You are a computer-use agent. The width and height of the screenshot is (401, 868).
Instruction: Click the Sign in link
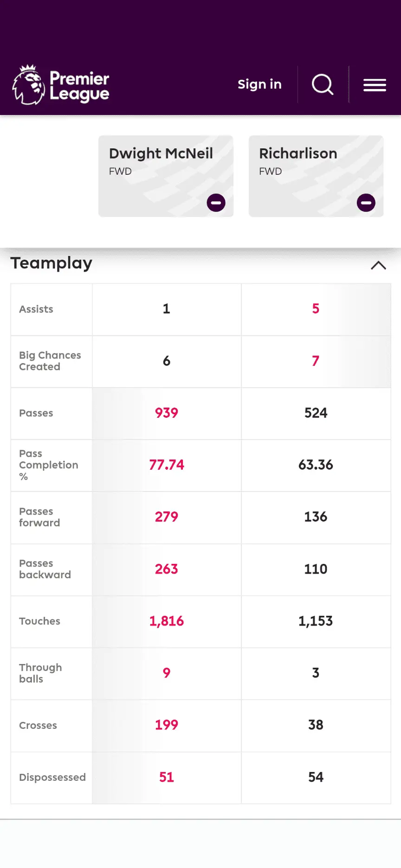(259, 84)
